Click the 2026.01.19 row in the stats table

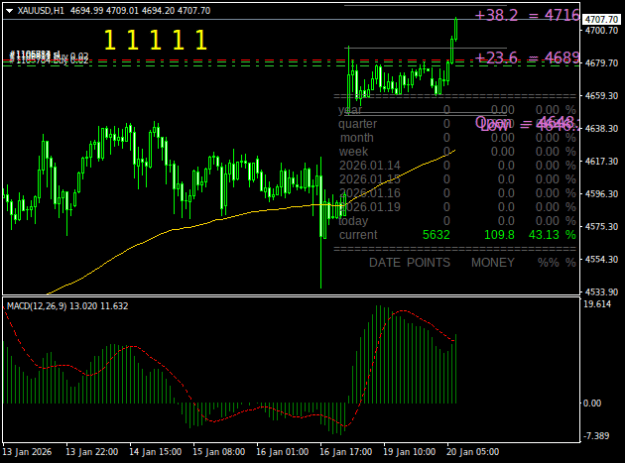tap(457, 207)
